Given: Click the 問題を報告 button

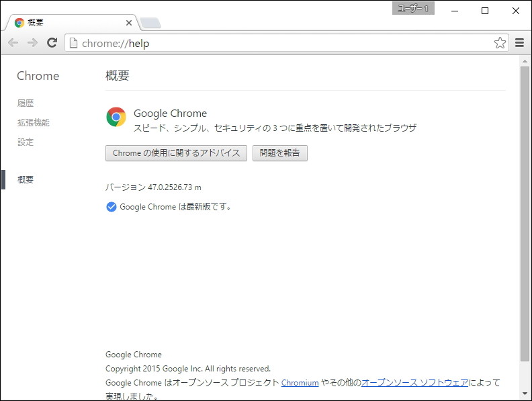Looking at the screenshot, I should coord(280,153).
